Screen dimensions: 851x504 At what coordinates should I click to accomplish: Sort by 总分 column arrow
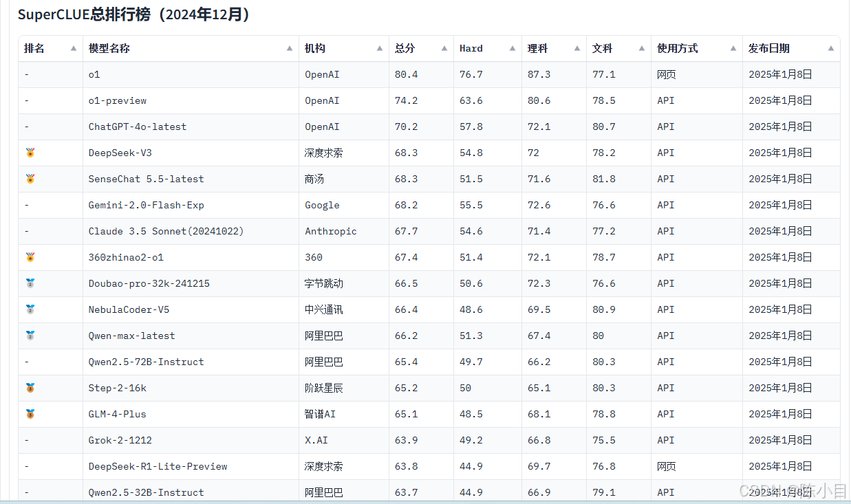click(444, 49)
